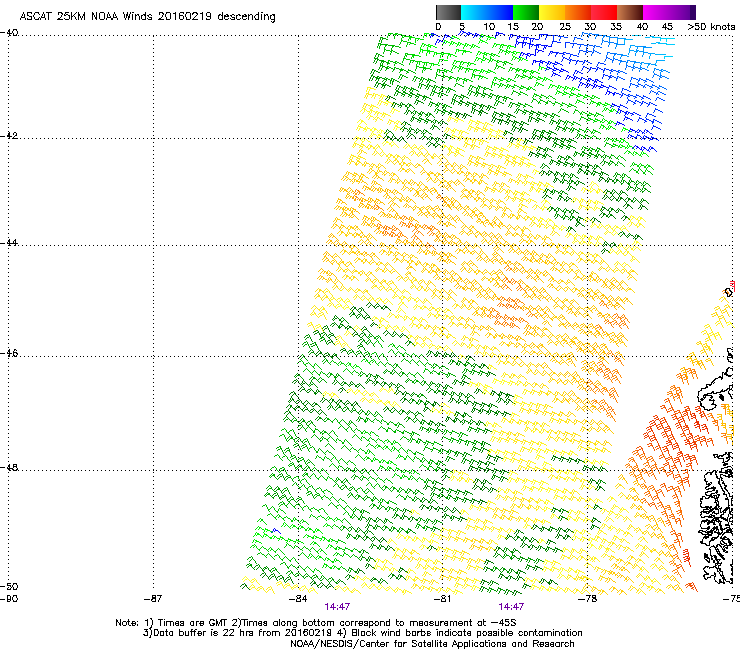The height and width of the screenshot is (650, 740).
Task: Click the '-48' latitude axis label
Action: click(x=9, y=467)
